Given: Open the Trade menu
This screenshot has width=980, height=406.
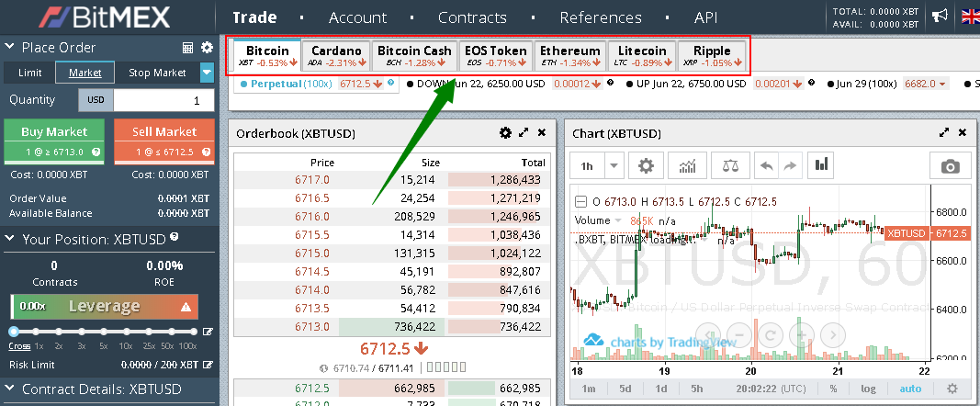Looking at the screenshot, I should click(254, 17).
